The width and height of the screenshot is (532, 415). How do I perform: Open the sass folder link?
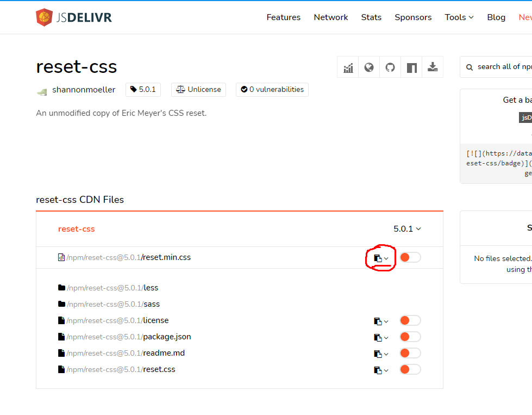point(113,304)
